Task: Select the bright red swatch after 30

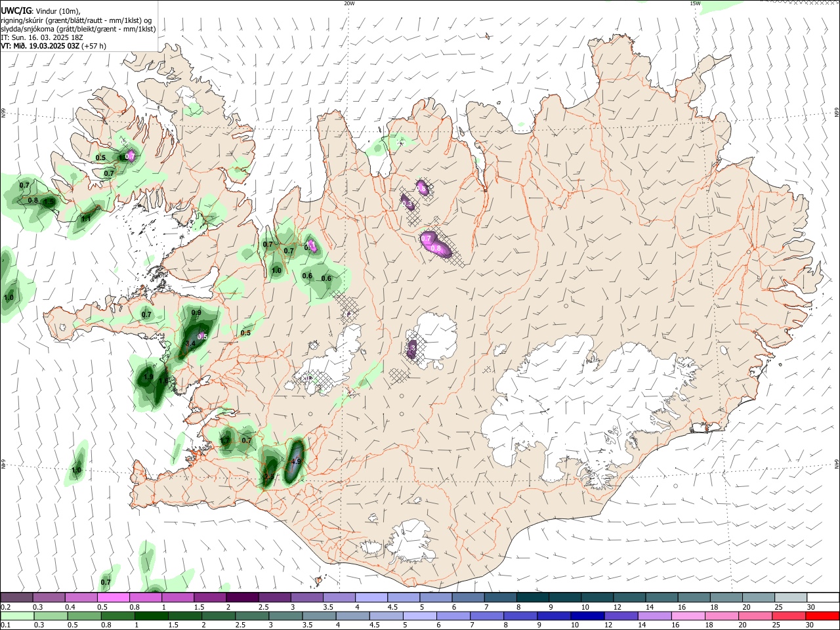Action: (x=822, y=616)
